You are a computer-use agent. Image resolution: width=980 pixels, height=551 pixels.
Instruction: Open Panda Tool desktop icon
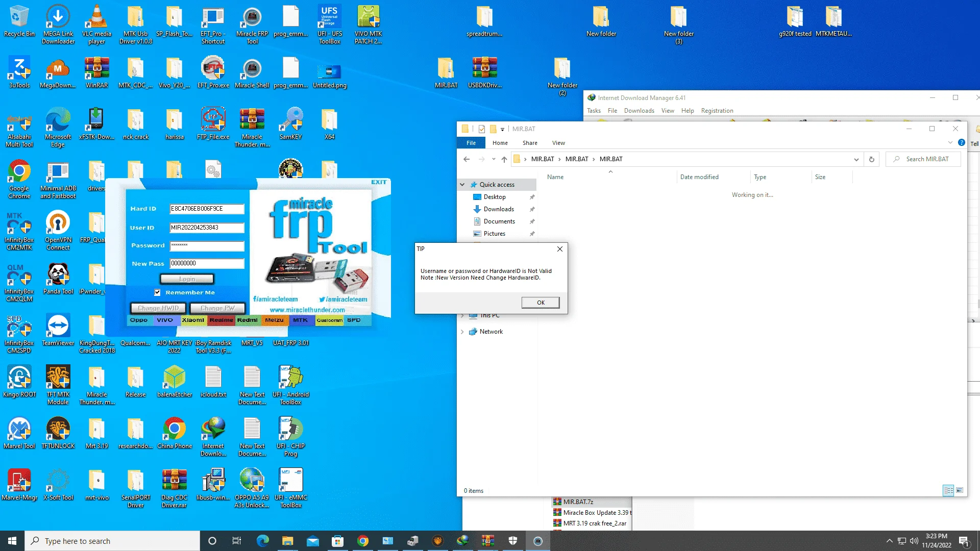tap(58, 279)
